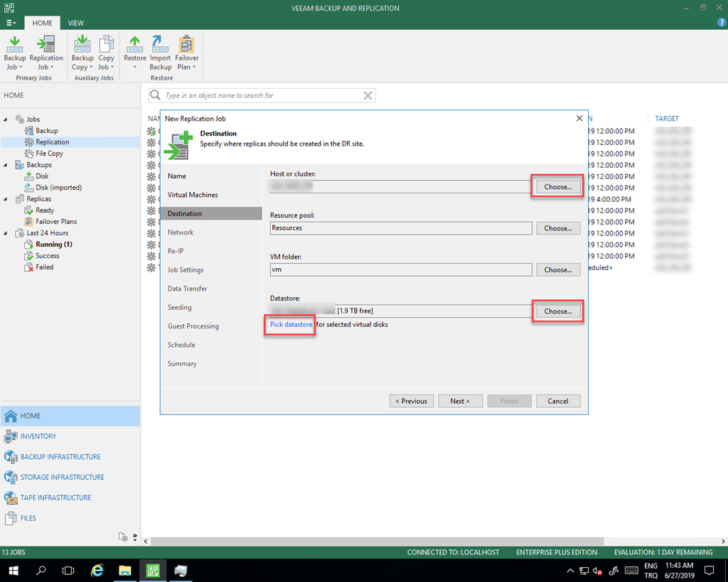
Task: Collapse the Backups tree node
Action: click(6, 165)
